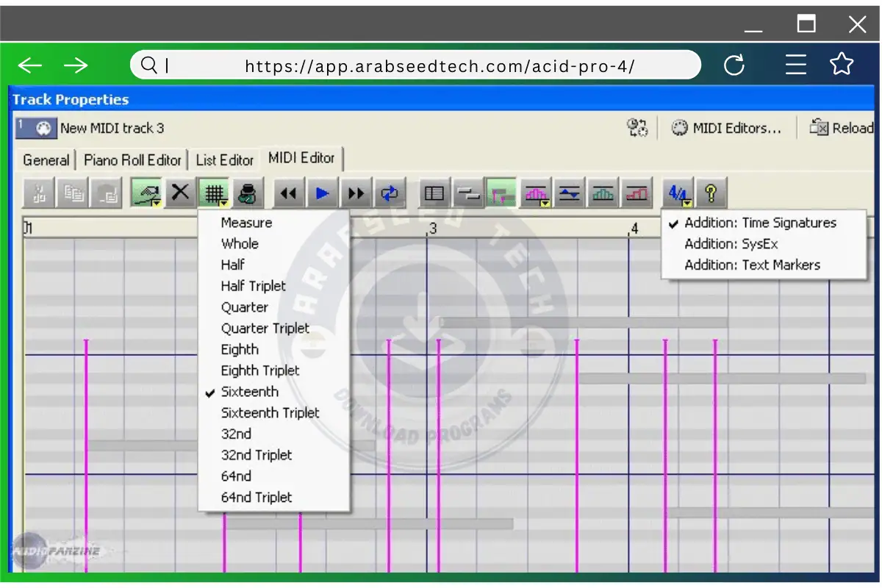Click the browser address bar URL
The width and height of the screenshot is (882, 588).
[439, 66]
